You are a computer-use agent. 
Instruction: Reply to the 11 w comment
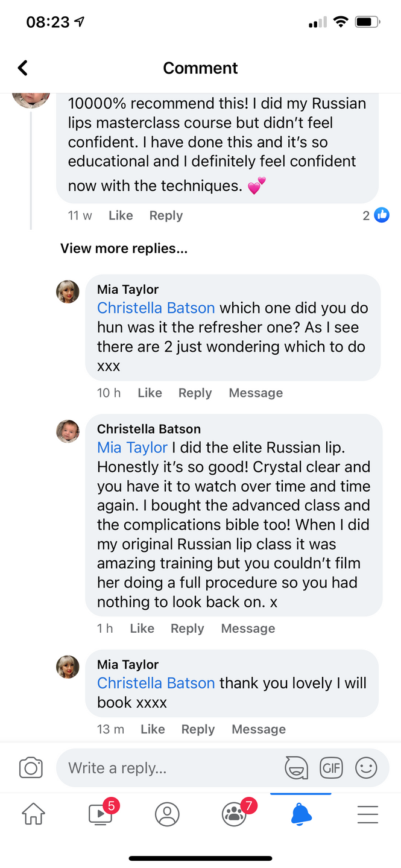[x=166, y=216]
